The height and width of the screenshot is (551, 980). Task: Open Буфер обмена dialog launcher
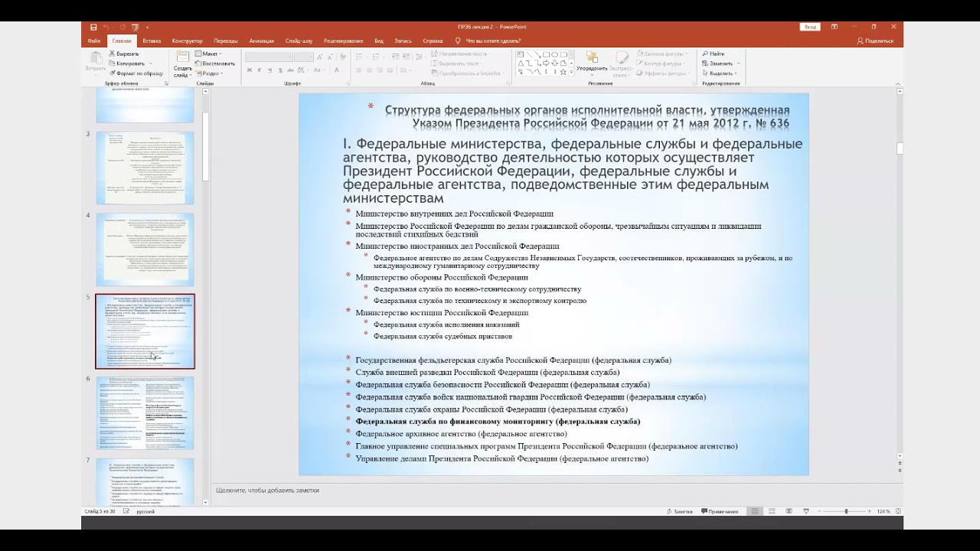pyautogui.click(x=166, y=83)
